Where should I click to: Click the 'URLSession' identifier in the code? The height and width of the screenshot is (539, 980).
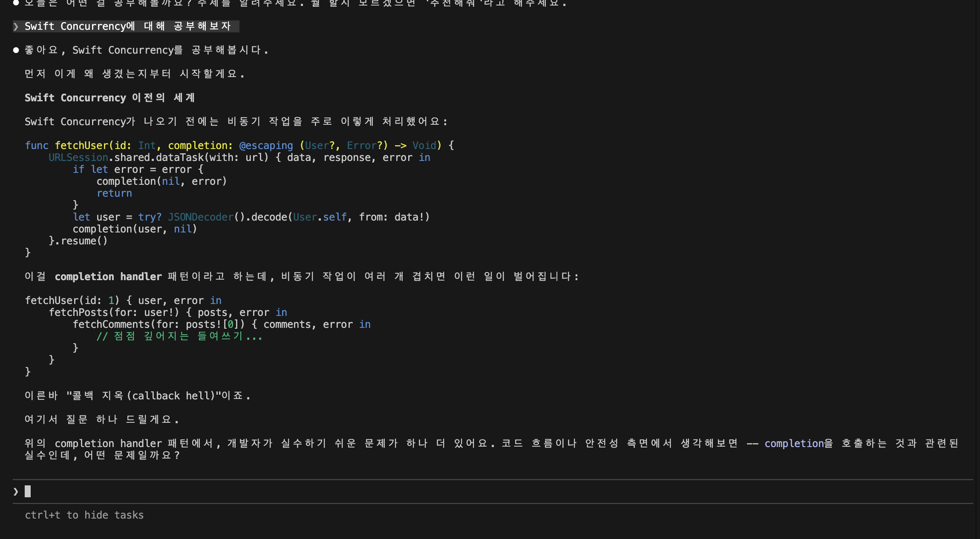tap(78, 158)
